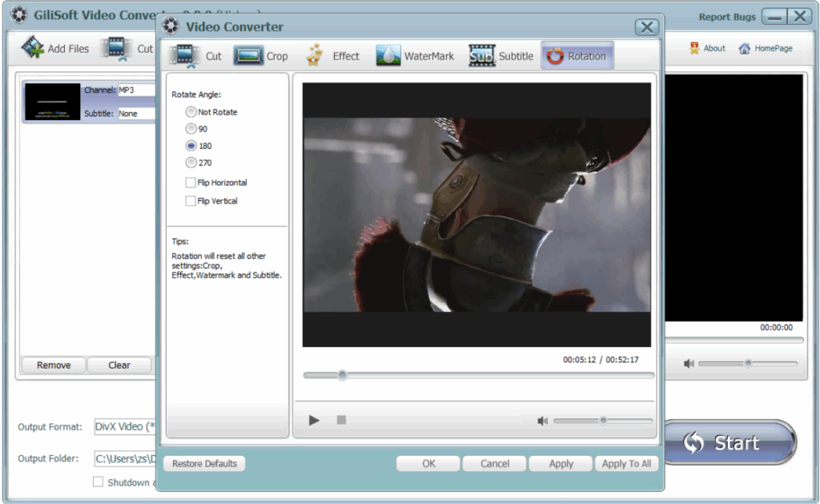Open the Subtitle None dropdown
The image size is (820, 504).
(136, 113)
